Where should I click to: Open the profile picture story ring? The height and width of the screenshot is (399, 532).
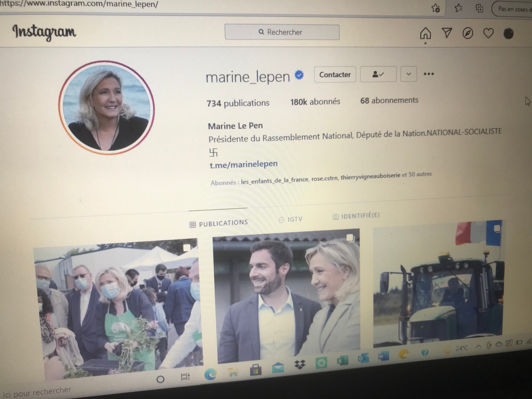[106, 108]
